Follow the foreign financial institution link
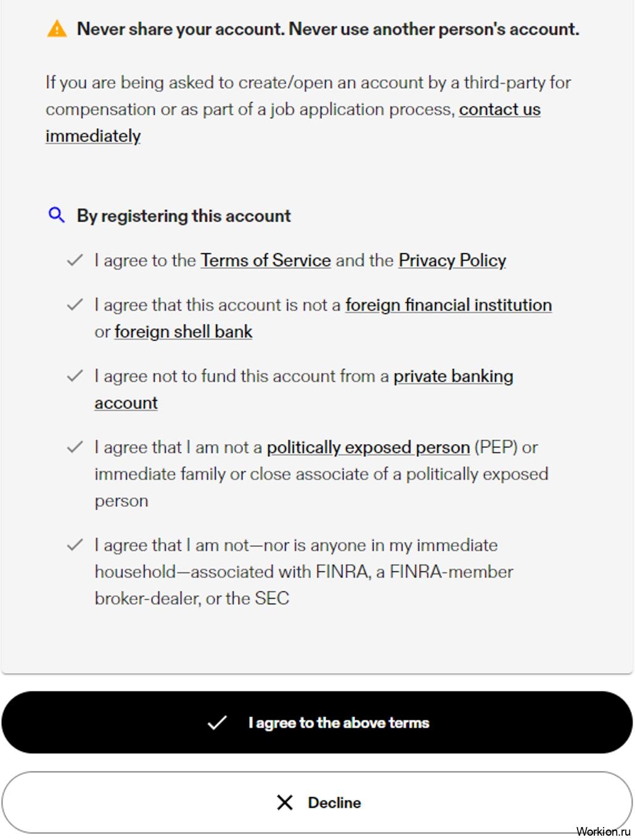The image size is (635, 840). click(x=448, y=305)
